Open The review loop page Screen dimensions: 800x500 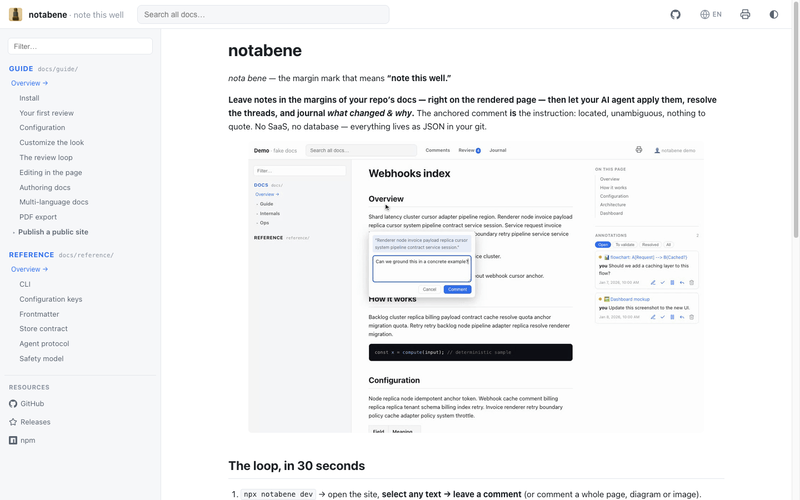coord(46,157)
